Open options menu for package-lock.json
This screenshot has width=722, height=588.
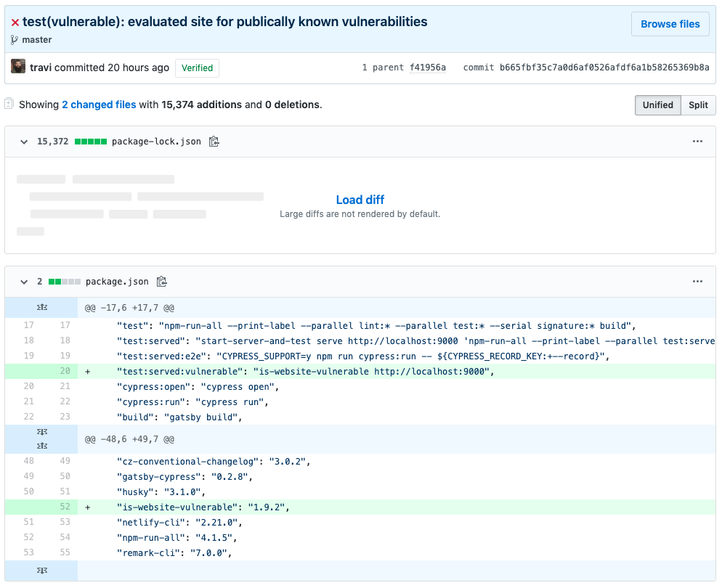coord(697,142)
